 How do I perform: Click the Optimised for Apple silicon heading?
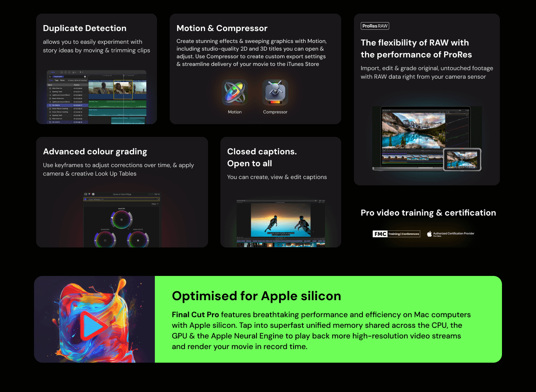[257, 295]
